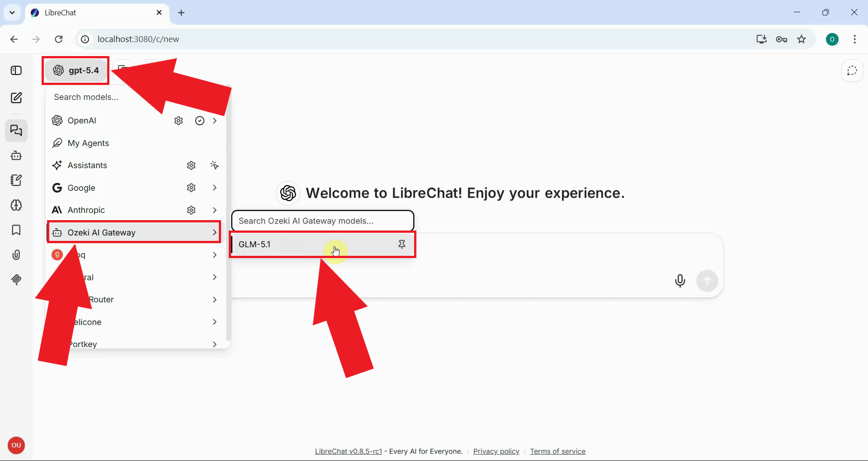Click the microphone icon in the chat box
Screen dimensions: 868x461
680,281
